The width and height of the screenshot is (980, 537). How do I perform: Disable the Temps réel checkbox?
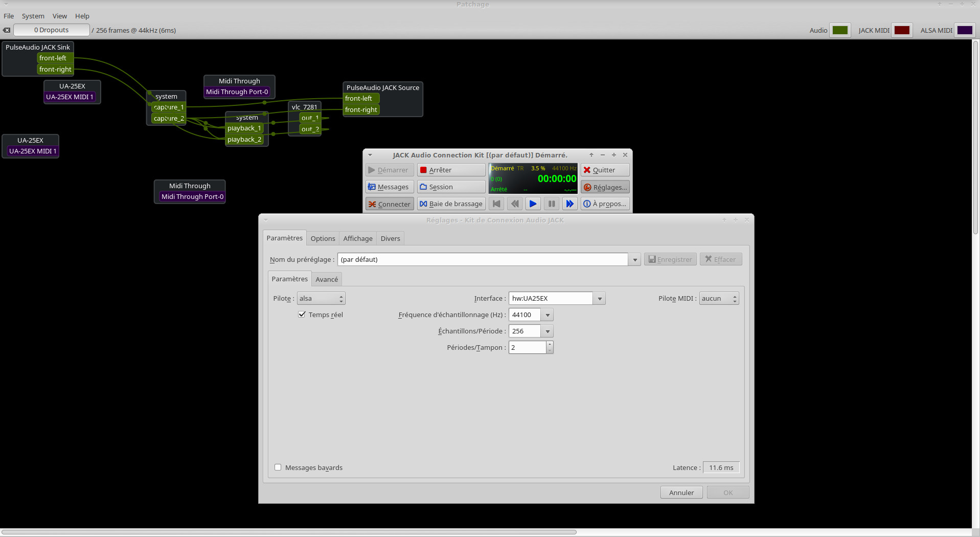tap(302, 315)
